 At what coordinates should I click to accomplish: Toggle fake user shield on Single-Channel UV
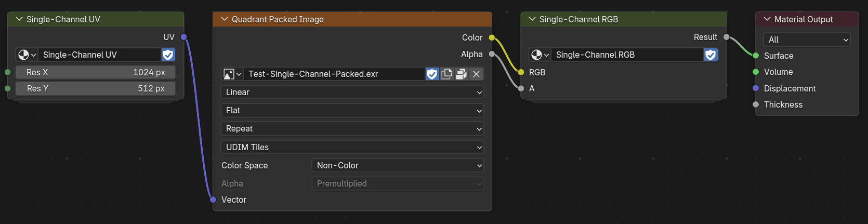168,55
